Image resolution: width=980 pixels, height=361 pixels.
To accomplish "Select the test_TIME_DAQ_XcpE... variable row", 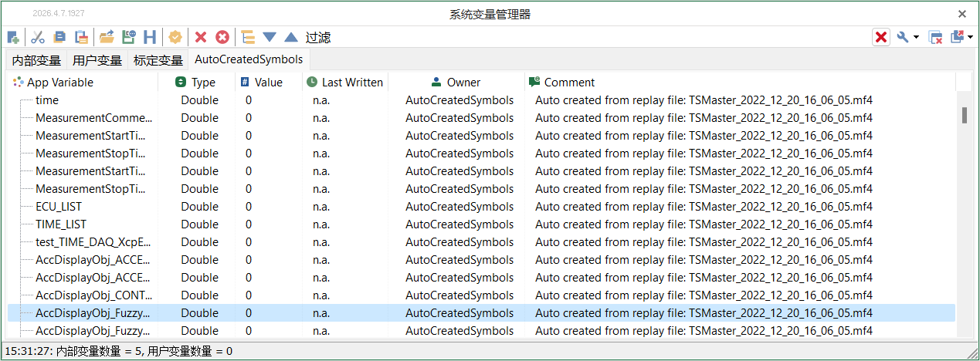I will click(481, 242).
